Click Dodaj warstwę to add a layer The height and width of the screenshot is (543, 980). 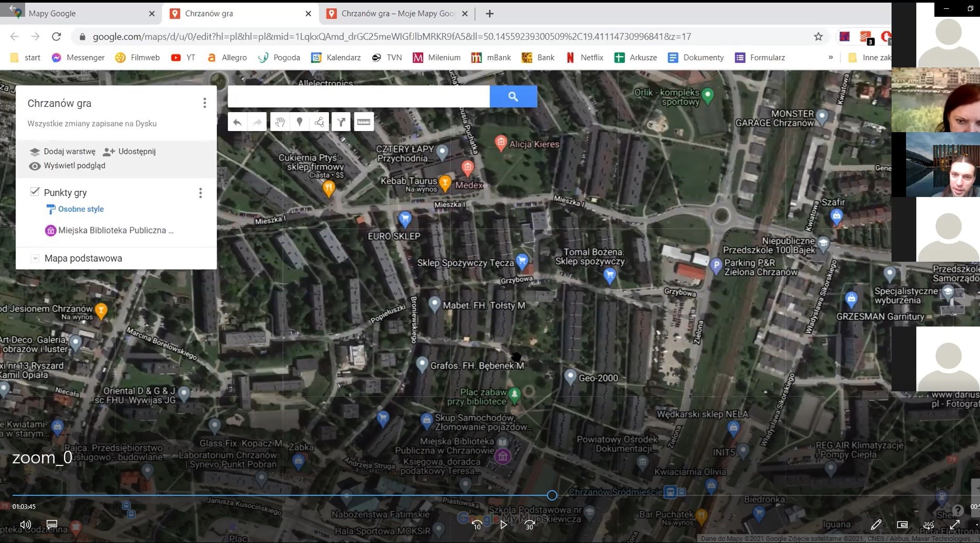click(x=62, y=151)
